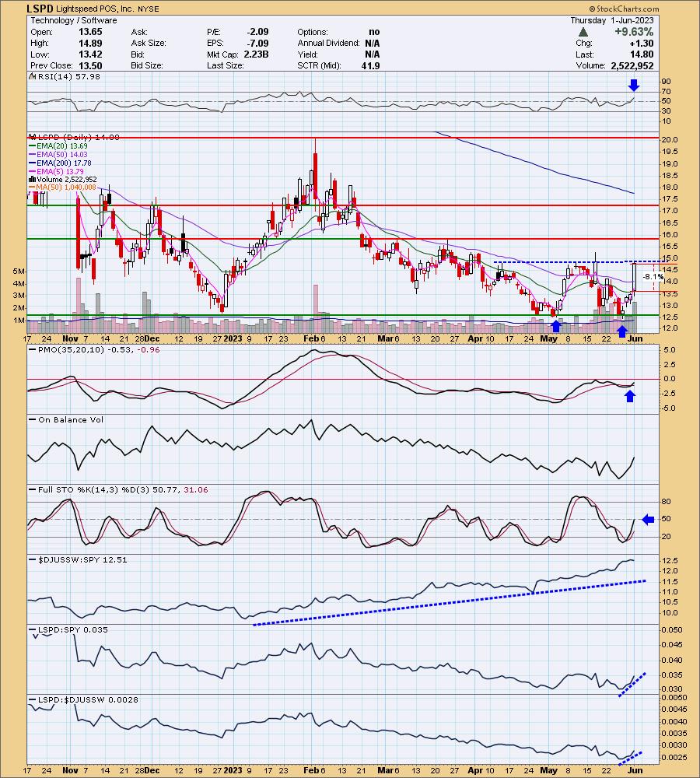Viewport: 700px width, 778px height.
Task: Click the StockCharts.com attribution text
Action: pyautogui.click(x=624, y=9)
